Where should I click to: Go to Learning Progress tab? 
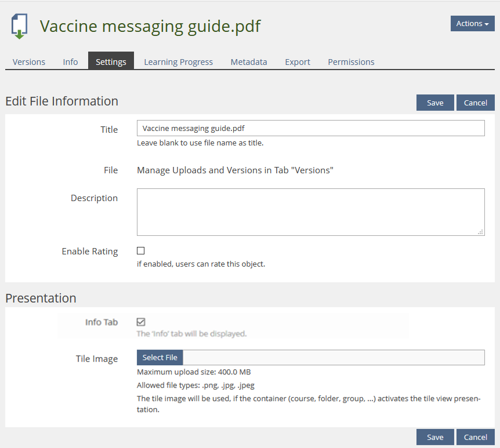[178, 62]
